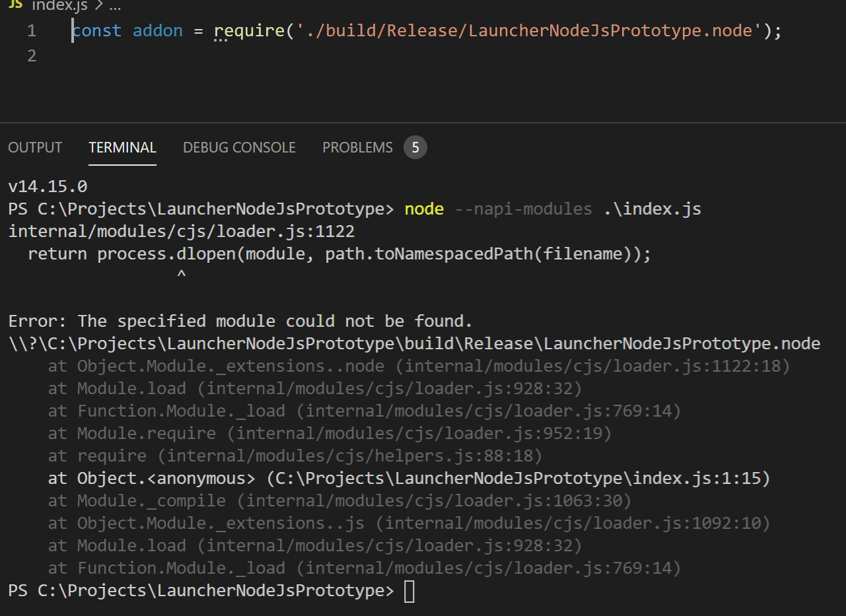
Task: Click the JS file icon in breadcrumb
Action: [x=15, y=4]
